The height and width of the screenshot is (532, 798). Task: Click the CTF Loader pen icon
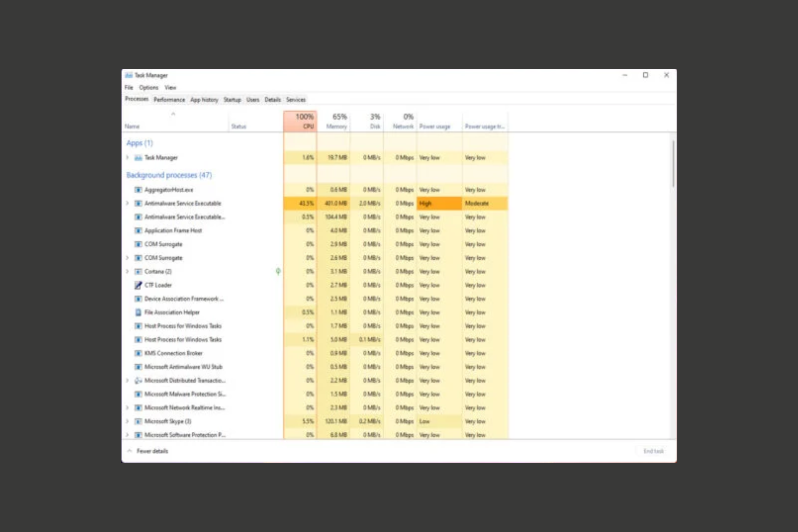point(138,285)
